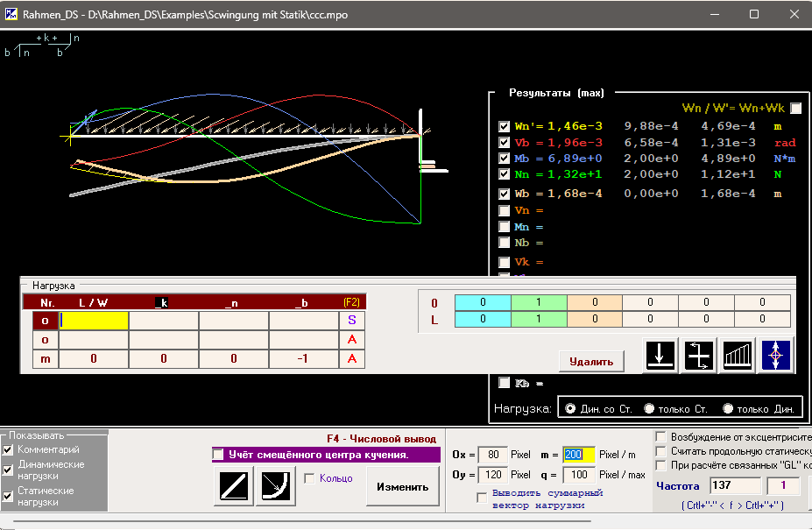The width and height of the screenshot is (812, 530).
Task: Uncheck the Wn' result checkbox
Action: click(504, 126)
